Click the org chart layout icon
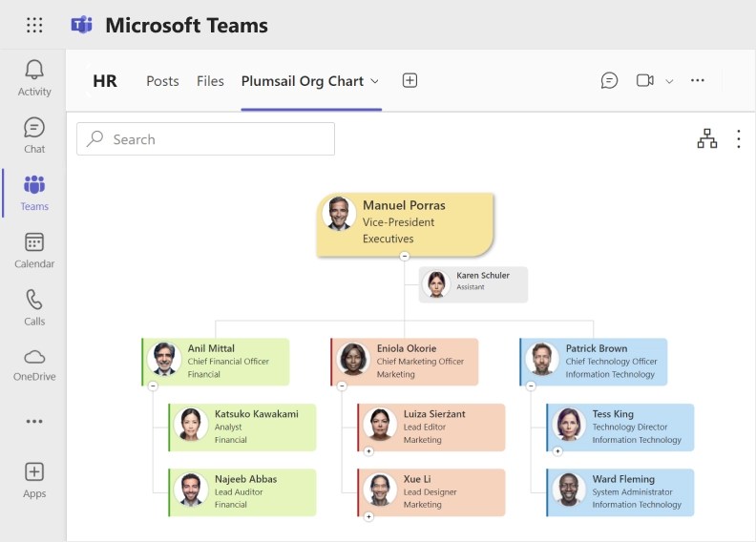 click(x=706, y=138)
